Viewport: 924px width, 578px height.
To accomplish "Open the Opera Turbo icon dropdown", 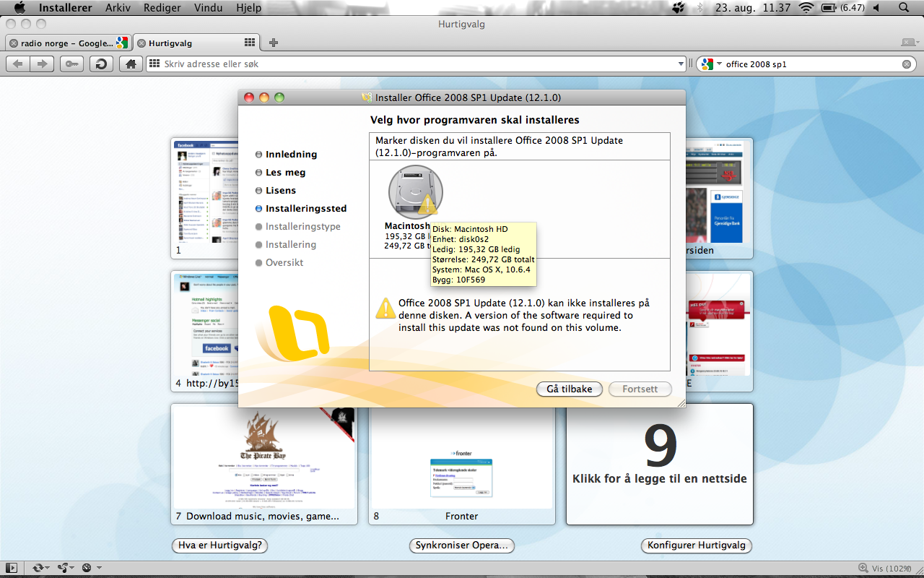I will 91,568.
